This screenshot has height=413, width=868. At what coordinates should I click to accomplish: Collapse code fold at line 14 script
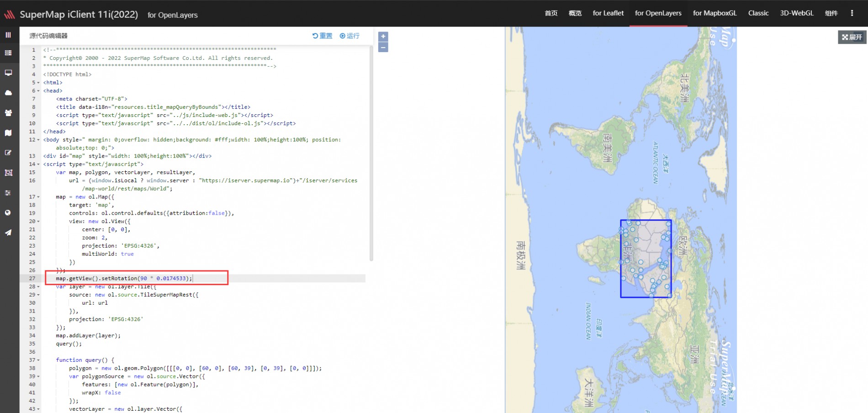coord(38,164)
